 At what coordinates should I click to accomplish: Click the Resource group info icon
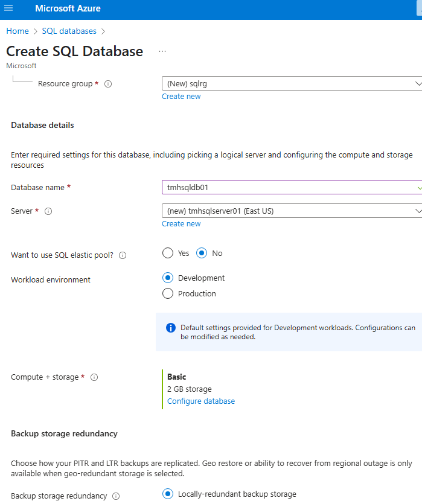(x=109, y=84)
